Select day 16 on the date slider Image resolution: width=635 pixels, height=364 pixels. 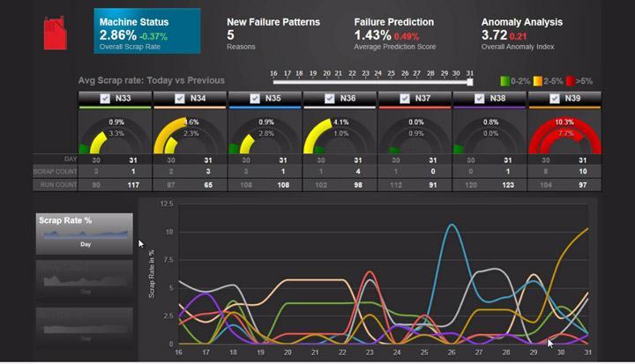click(273, 73)
